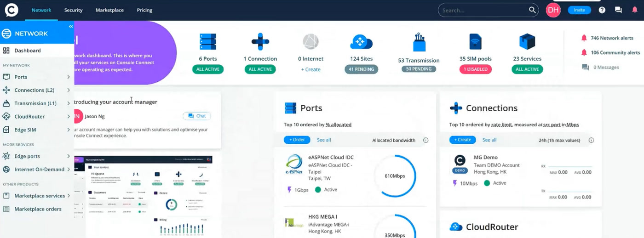
Task: Click + Create link under Internet
Action: pos(310,69)
